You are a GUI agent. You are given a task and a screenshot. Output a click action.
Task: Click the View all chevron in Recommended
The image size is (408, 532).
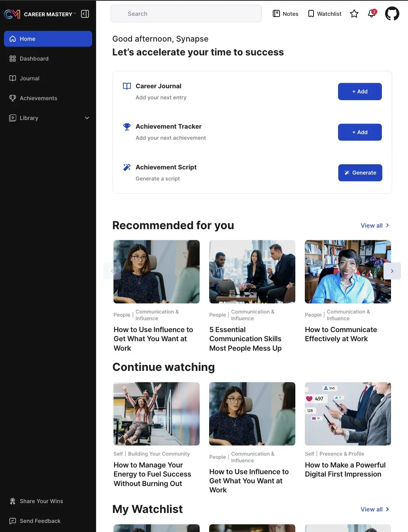click(387, 225)
